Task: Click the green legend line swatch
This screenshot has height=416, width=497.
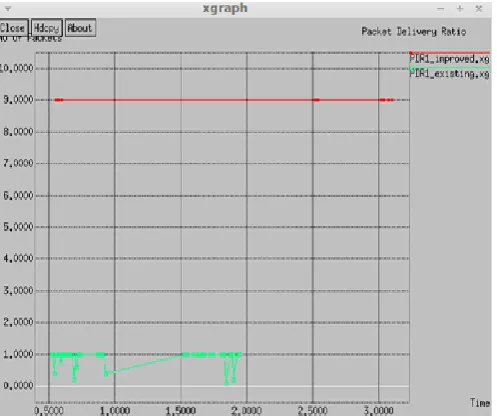Action: click(x=450, y=68)
